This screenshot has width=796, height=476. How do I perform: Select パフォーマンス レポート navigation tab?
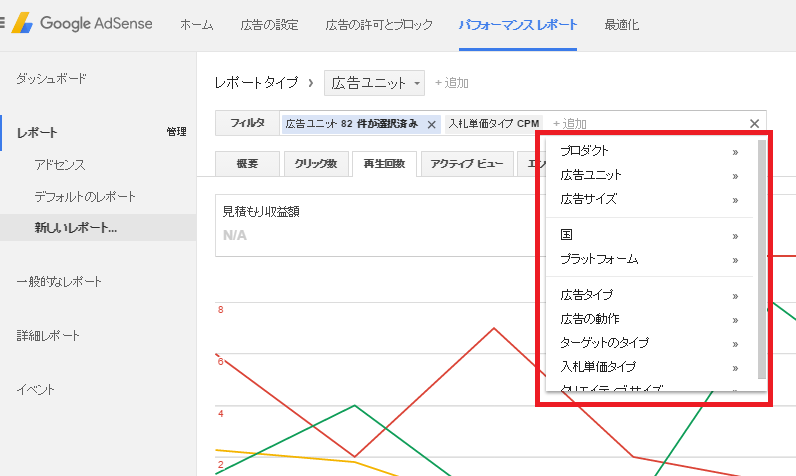point(518,24)
